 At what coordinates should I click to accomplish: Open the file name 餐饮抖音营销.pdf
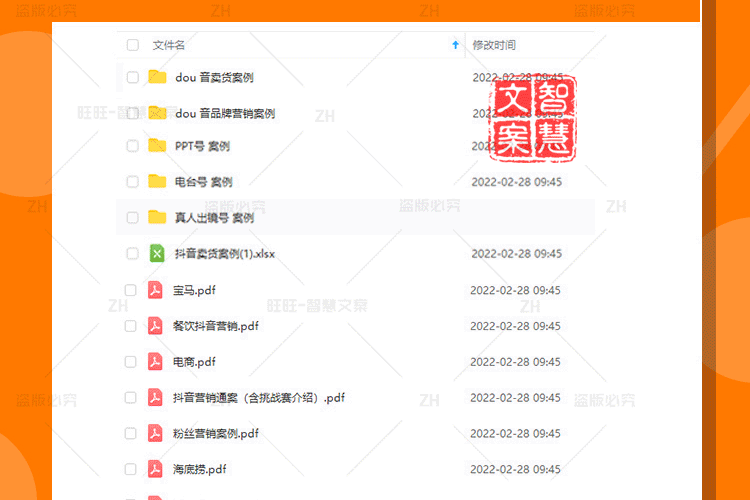[216, 326]
